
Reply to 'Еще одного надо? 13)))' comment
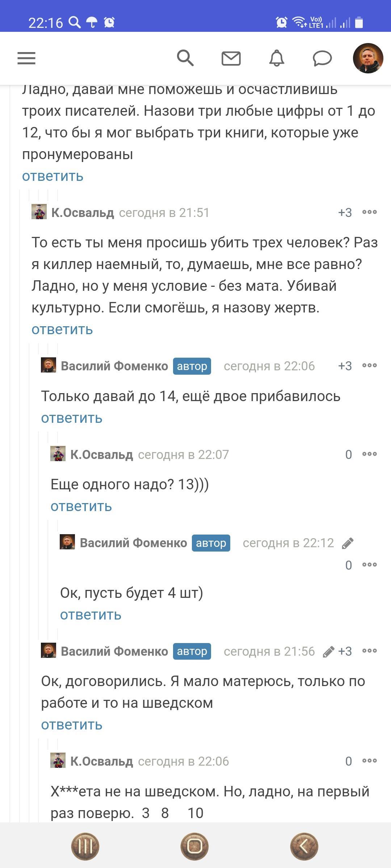point(81,506)
